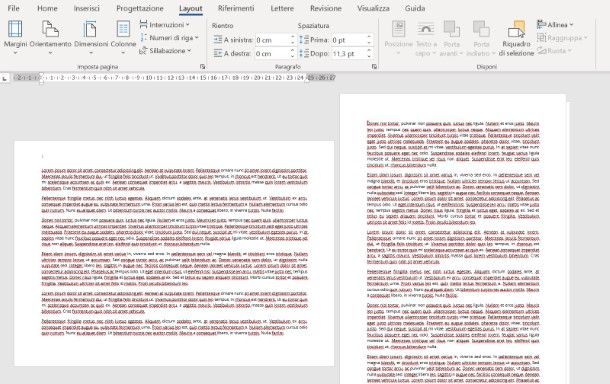This screenshot has width=610, height=384.
Task: Increase the Prima spacing value
Action: pyautogui.click(x=369, y=37)
